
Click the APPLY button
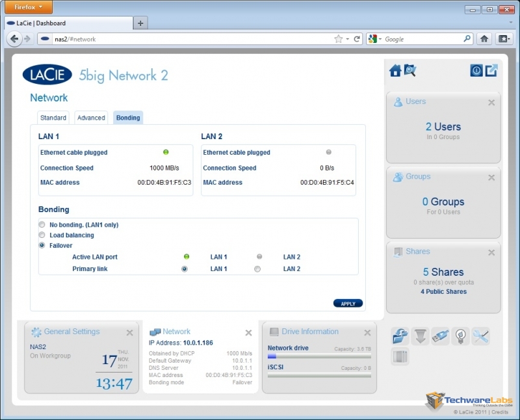[x=348, y=304]
